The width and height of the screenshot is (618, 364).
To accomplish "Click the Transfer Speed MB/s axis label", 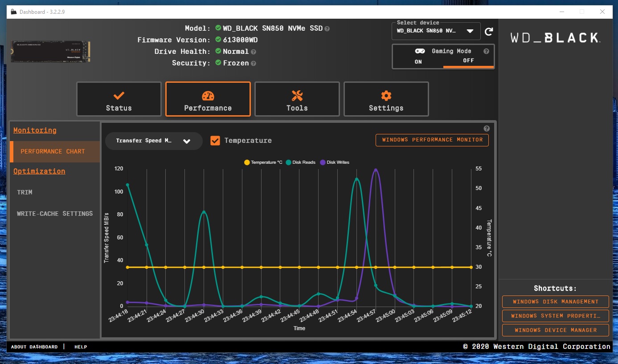I will 106,237.
